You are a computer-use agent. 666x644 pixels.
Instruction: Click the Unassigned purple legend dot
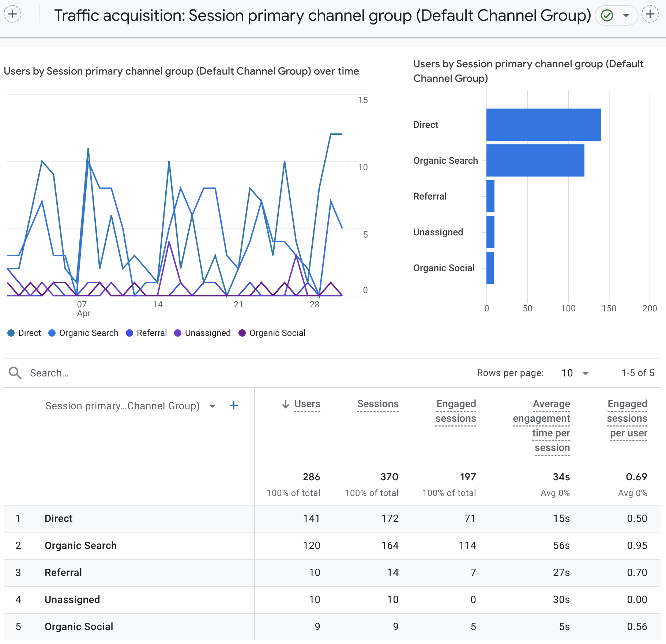(178, 333)
